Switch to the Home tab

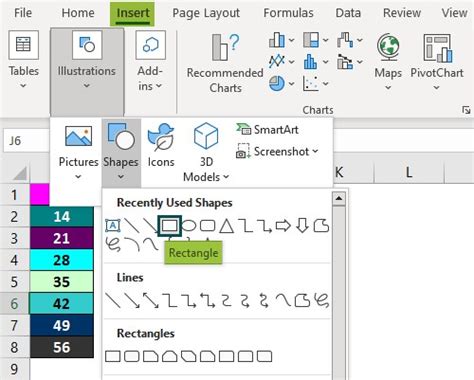click(78, 13)
